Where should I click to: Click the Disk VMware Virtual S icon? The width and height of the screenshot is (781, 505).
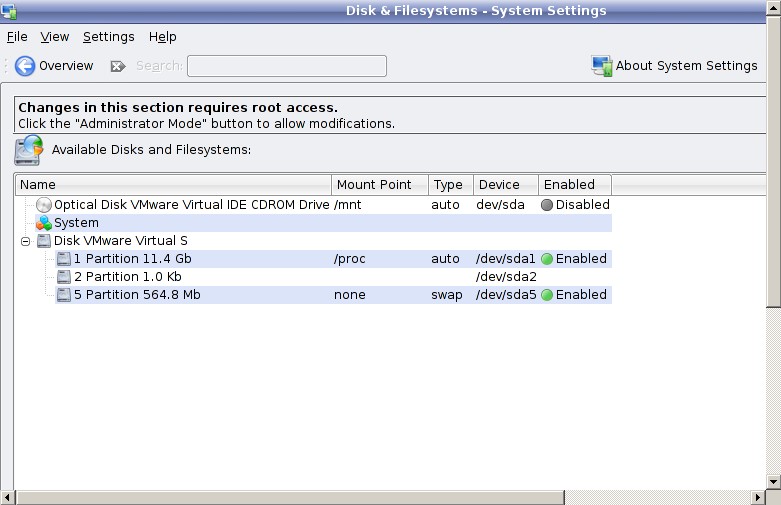(x=44, y=241)
